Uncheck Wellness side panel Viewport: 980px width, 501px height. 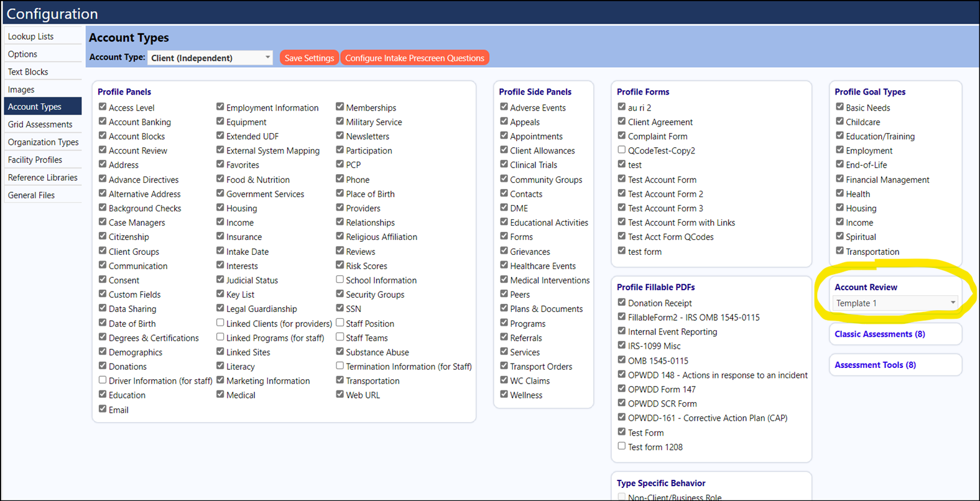[504, 394]
